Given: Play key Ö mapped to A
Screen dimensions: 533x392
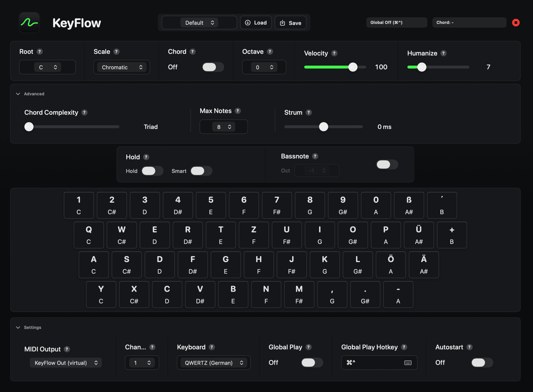Looking at the screenshot, I should point(391,265).
